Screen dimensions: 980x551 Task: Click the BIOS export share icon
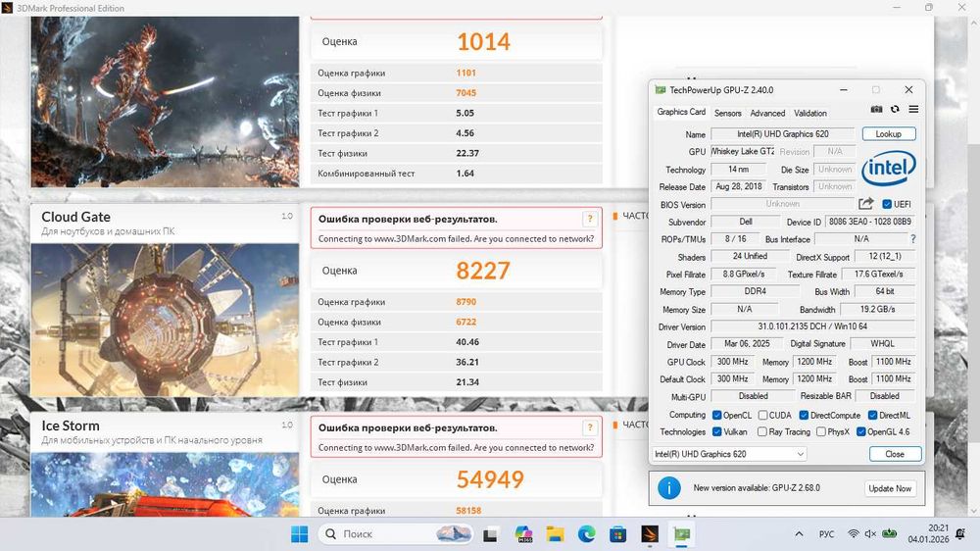coord(865,203)
